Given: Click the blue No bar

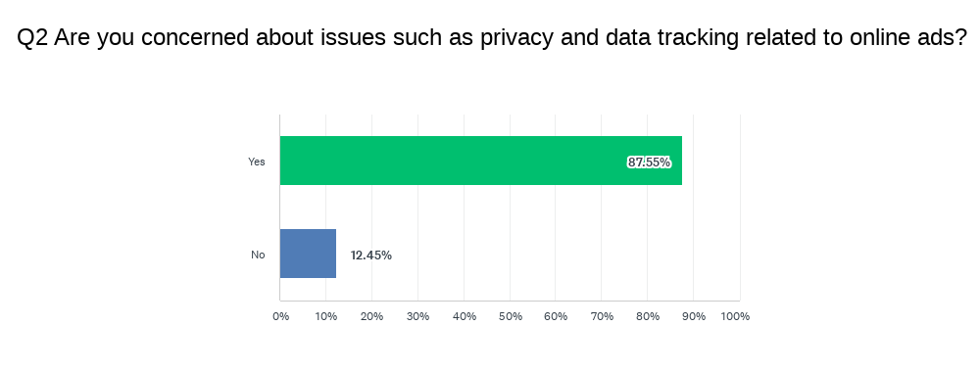Looking at the screenshot, I should 308,254.
